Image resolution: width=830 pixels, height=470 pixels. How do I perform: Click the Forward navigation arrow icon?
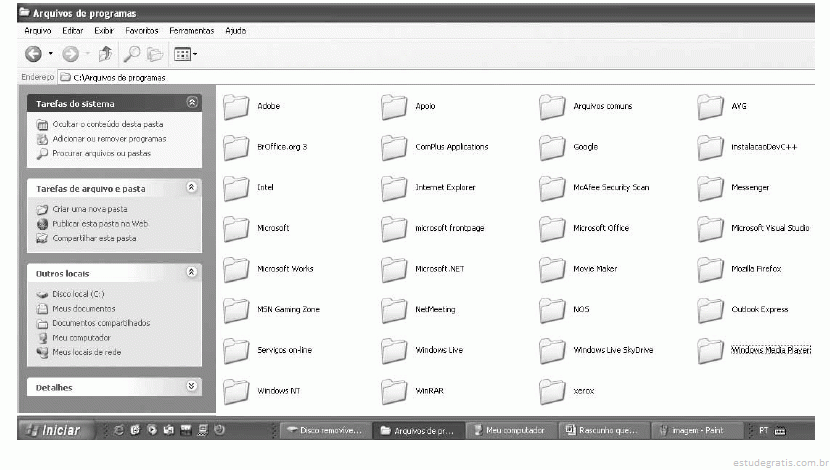[x=70, y=54]
